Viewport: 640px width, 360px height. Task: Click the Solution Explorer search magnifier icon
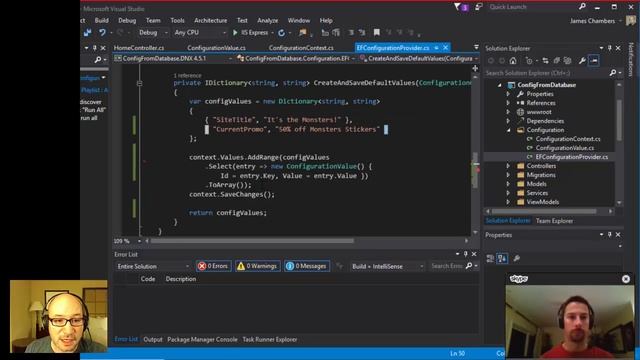(613, 73)
